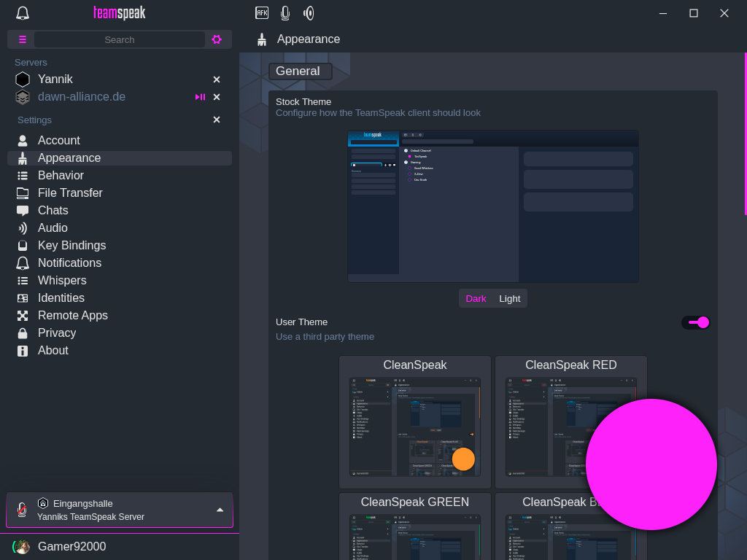Click the Behavior list icon
Viewport: 747px width, 560px height.
coord(23,176)
